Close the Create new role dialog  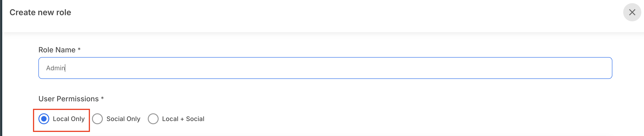[x=632, y=12]
